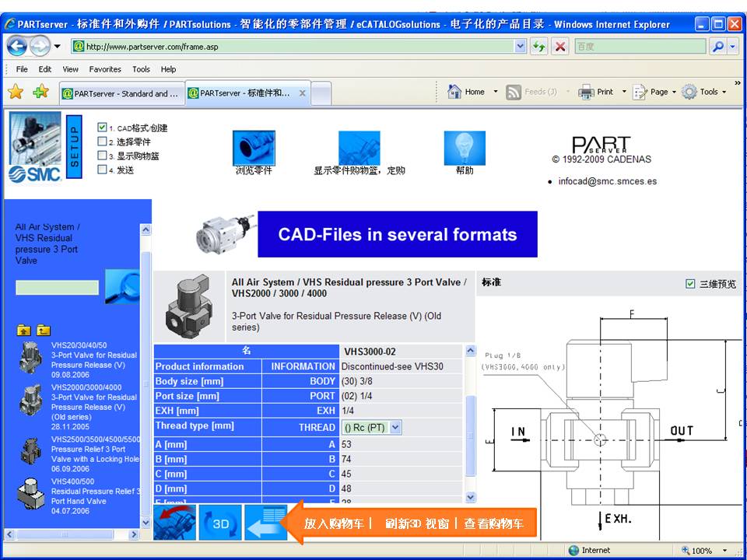The height and width of the screenshot is (560, 747).
Task: Open the VHS2000/3000/4000 Old series entry
Action: (x=79, y=407)
